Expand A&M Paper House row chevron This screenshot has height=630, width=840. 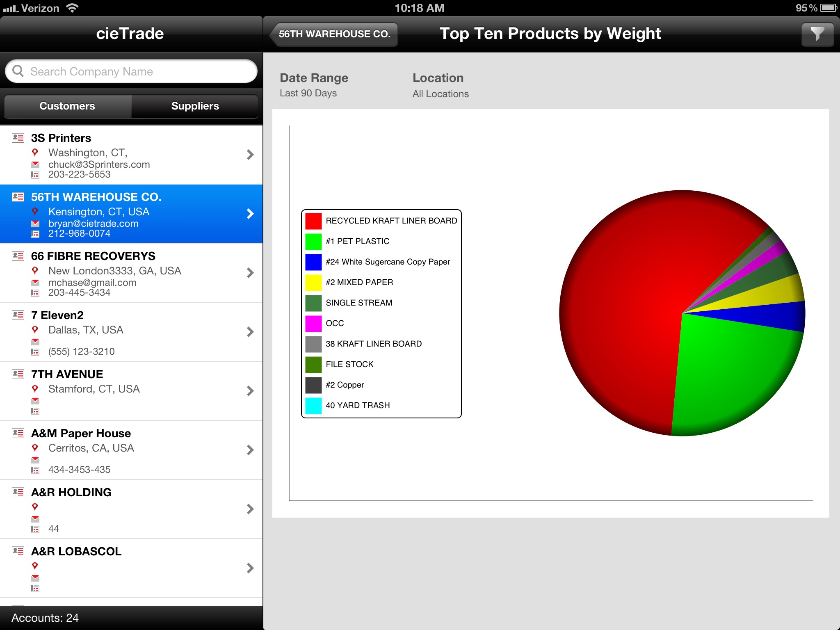(250, 450)
